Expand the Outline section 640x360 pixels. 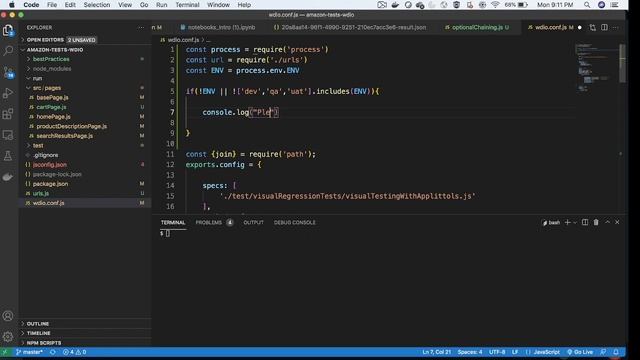[38, 324]
